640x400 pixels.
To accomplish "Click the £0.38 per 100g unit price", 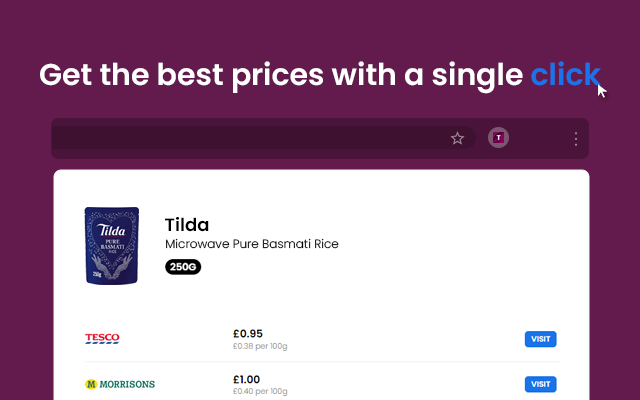I will pos(260,346).
